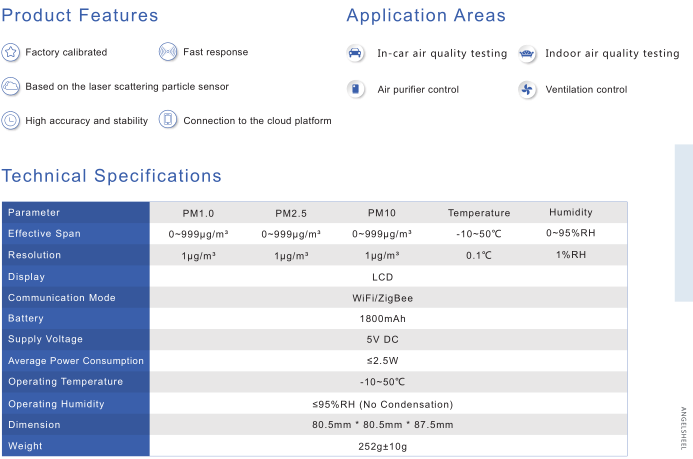The height and width of the screenshot is (459, 693).
Task: Click the Display row label
Action: [27, 277]
